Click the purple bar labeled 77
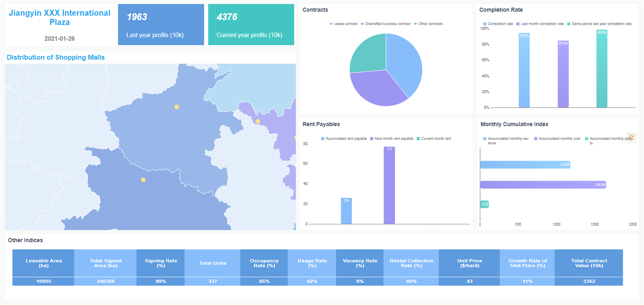 (389, 185)
